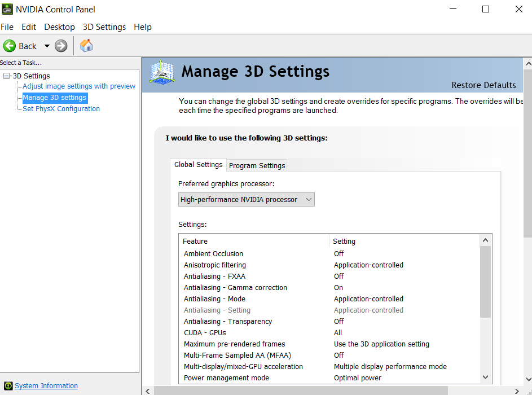Open the 3D Settings menu

click(104, 27)
